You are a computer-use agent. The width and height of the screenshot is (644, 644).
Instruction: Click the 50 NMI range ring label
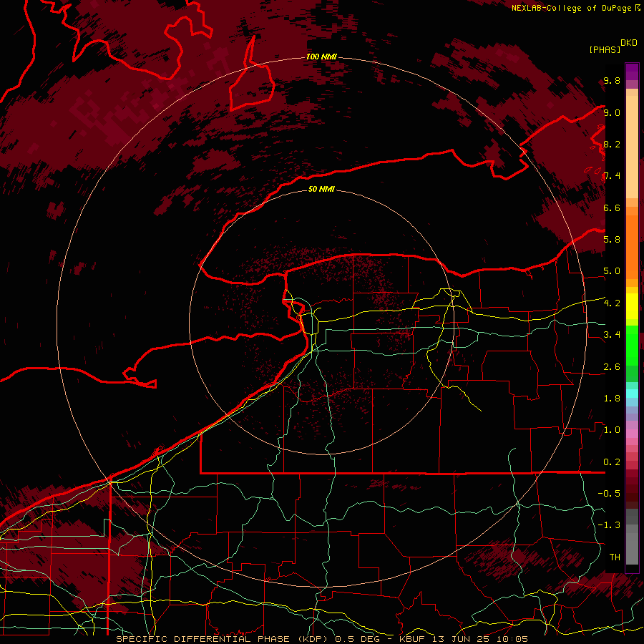(x=321, y=189)
